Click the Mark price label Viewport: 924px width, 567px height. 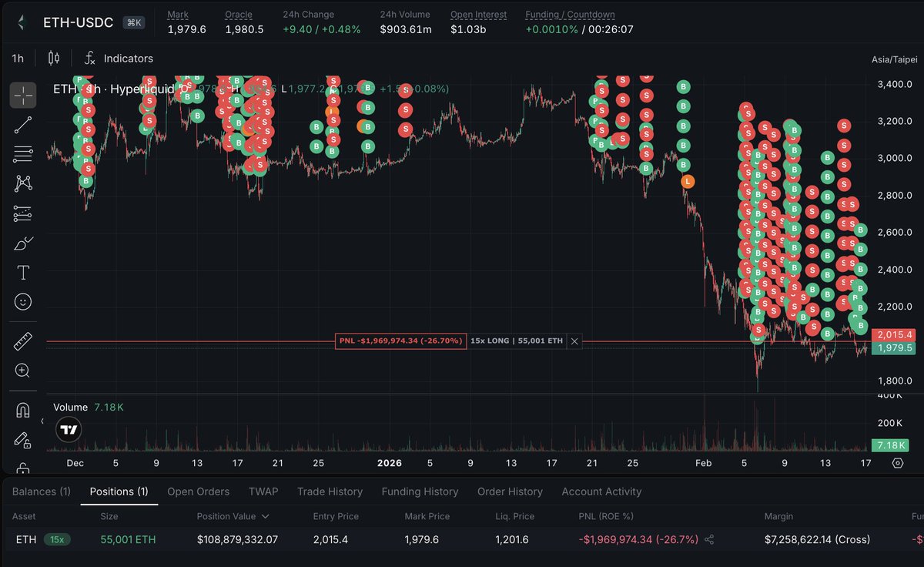click(x=178, y=15)
